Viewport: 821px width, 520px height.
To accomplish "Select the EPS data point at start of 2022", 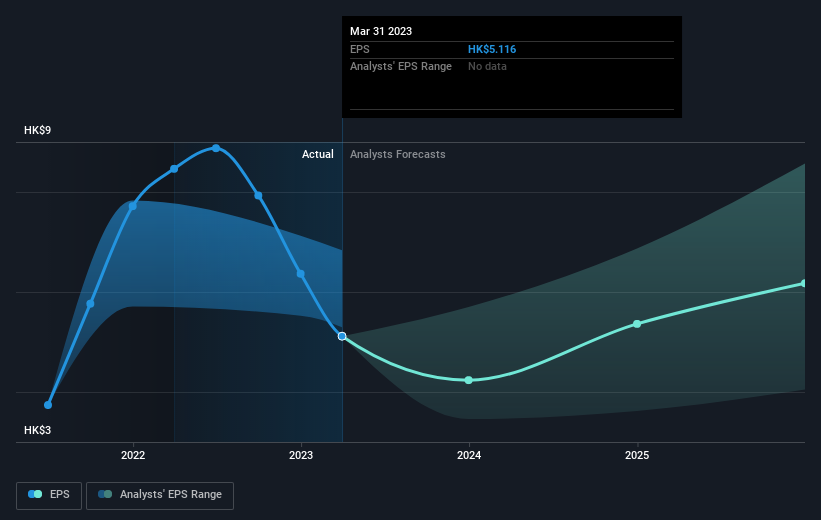I will click(x=132, y=206).
